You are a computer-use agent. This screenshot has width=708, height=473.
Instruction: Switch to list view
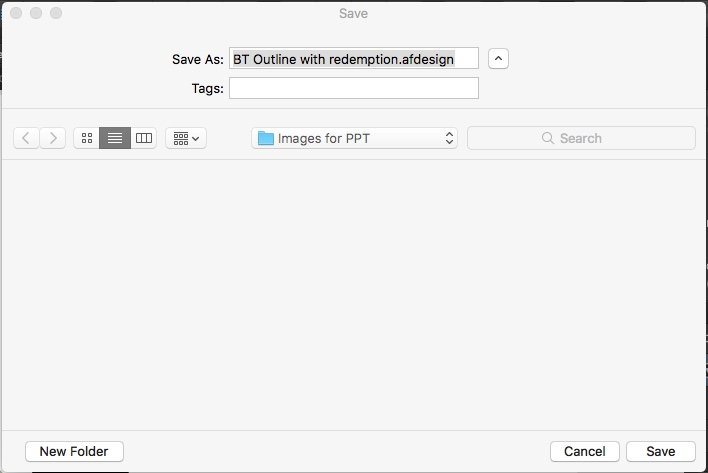115,138
